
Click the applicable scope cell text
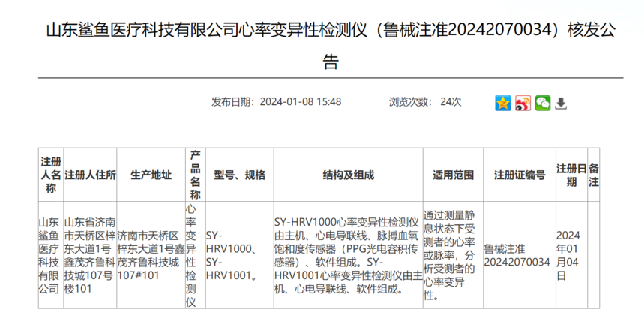[453, 255]
